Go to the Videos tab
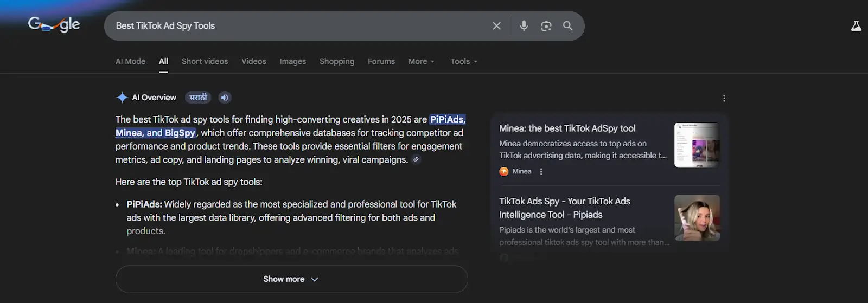 (x=254, y=61)
